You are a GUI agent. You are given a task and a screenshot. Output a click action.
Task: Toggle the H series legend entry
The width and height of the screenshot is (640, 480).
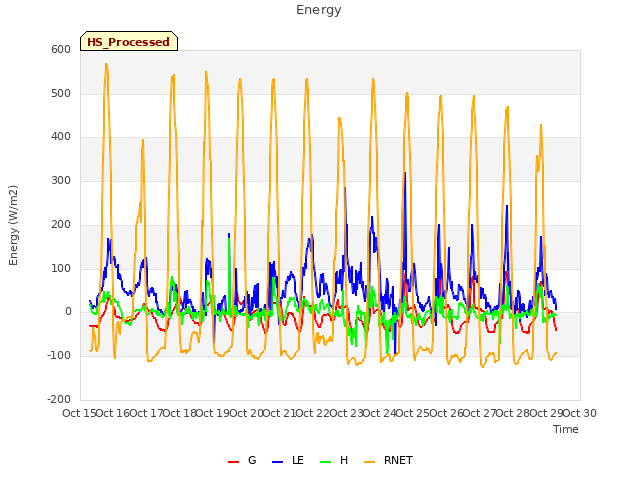click(x=334, y=461)
